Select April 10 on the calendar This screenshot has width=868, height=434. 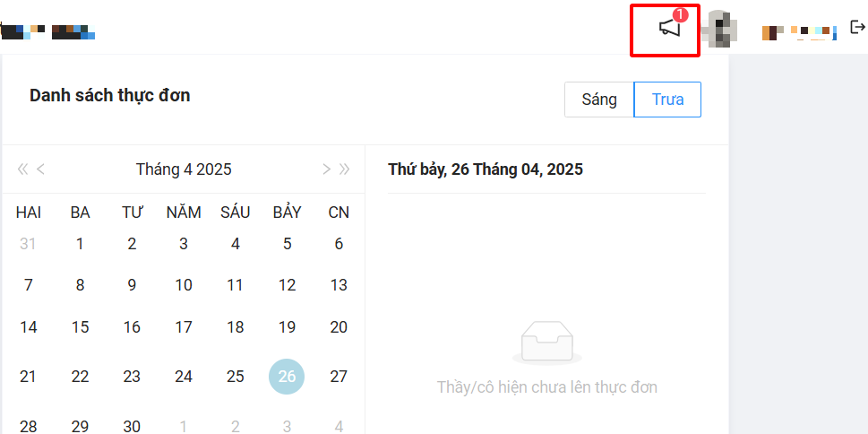(x=184, y=285)
